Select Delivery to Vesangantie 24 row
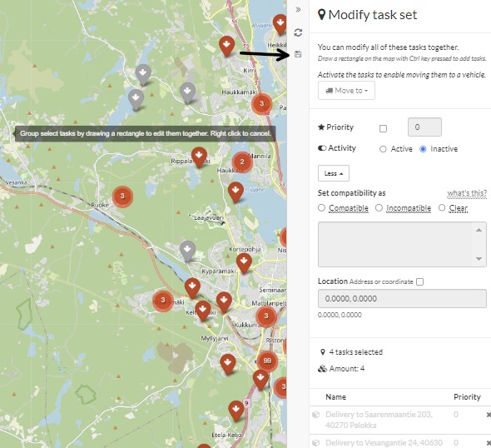This screenshot has height=448, width=491. click(x=400, y=441)
